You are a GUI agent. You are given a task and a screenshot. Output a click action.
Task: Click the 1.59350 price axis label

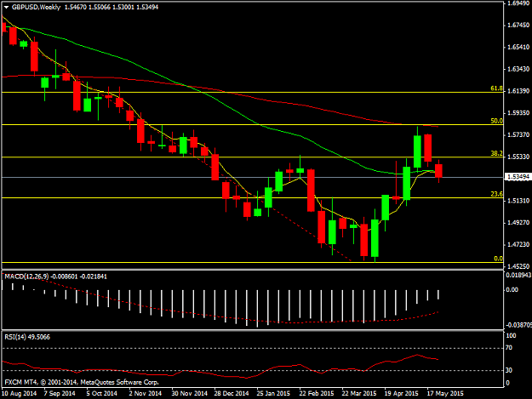(518, 112)
